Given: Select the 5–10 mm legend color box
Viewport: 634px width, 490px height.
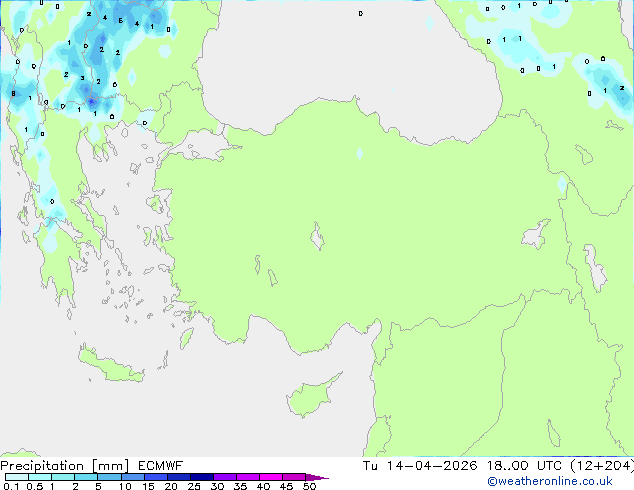Looking at the screenshot, I should (x=109, y=477).
